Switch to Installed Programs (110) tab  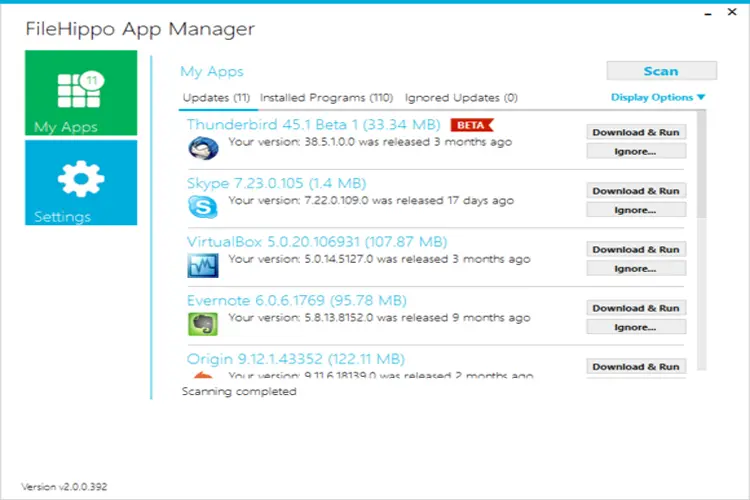click(x=327, y=98)
